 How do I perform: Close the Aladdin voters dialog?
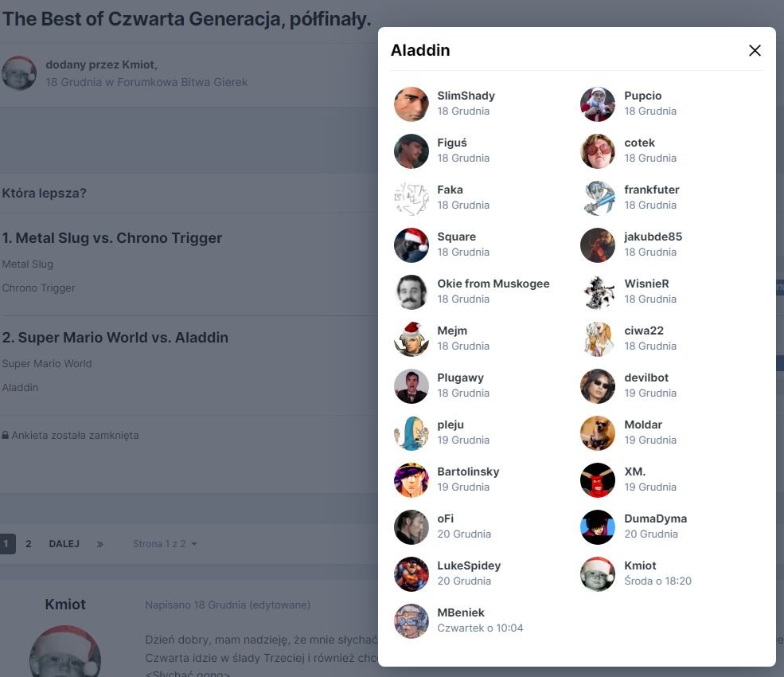point(755,50)
